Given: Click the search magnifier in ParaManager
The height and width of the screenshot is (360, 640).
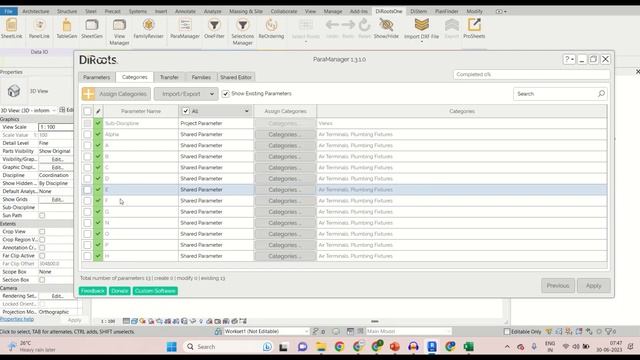Looking at the screenshot, I should click(x=601, y=94).
